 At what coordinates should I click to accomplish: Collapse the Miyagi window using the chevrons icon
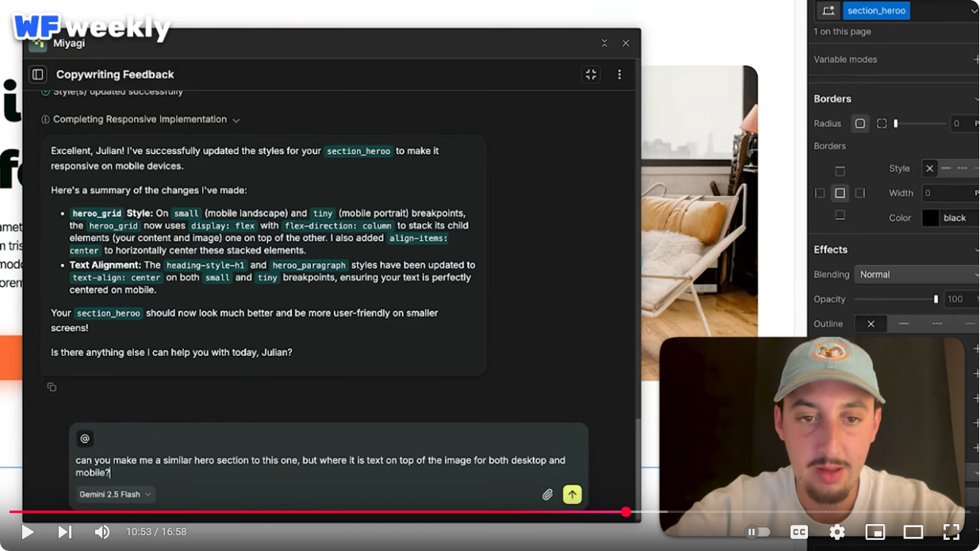pos(604,43)
